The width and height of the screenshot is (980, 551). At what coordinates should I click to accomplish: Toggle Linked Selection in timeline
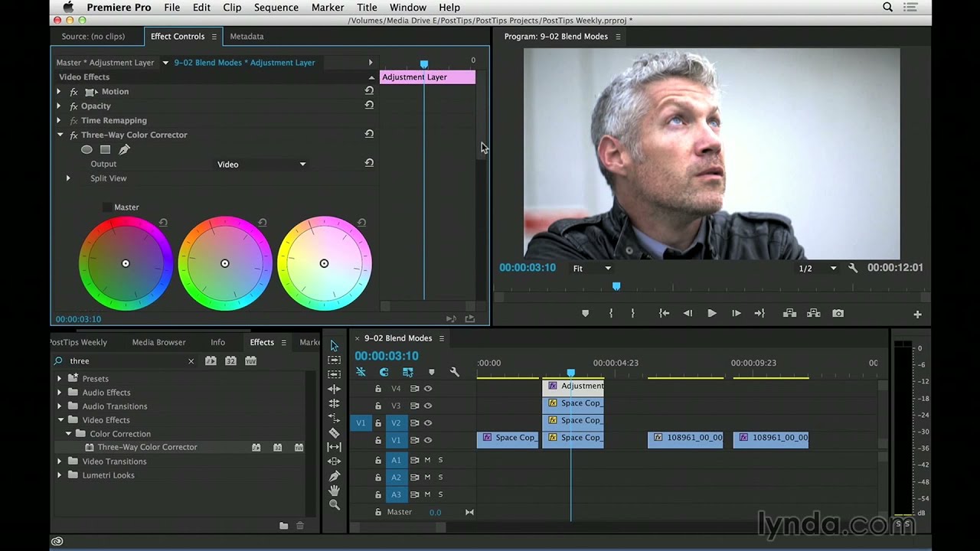[x=407, y=372]
